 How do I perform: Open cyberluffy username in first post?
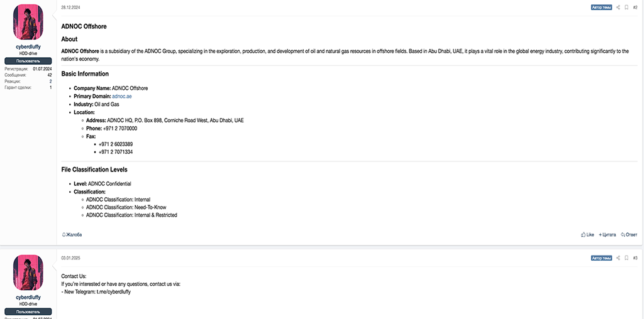[28, 46]
